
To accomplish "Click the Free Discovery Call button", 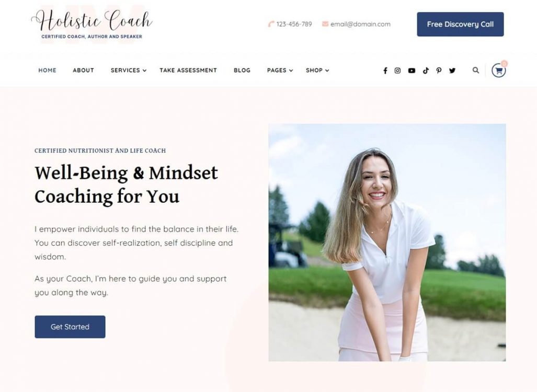I will pyautogui.click(x=460, y=25).
